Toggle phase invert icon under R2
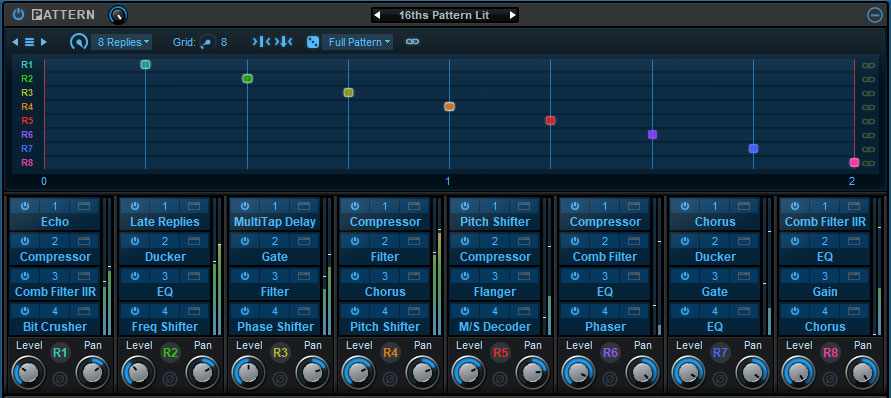The width and height of the screenshot is (891, 398). click(x=170, y=378)
